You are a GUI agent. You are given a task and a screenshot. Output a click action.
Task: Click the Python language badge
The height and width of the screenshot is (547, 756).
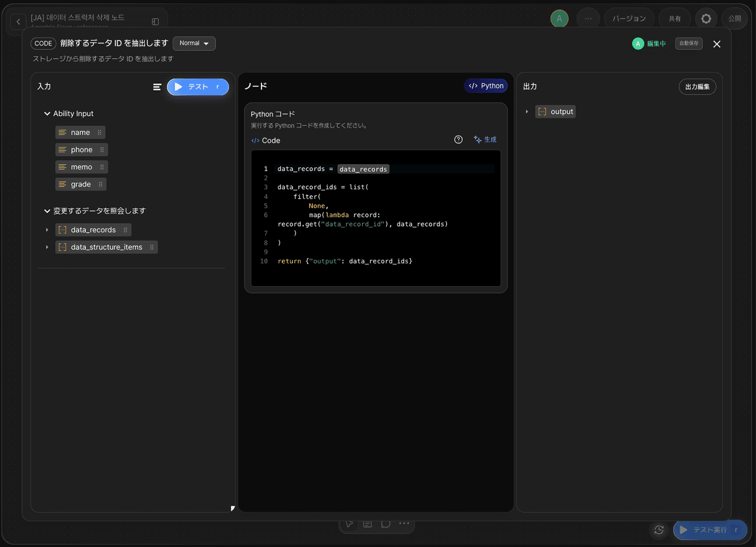coord(485,86)
